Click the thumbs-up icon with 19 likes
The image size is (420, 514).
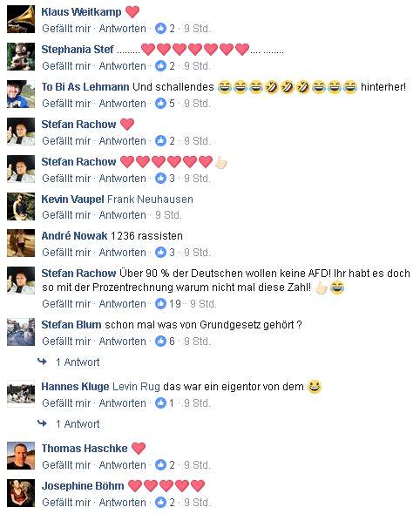point(160,304)
